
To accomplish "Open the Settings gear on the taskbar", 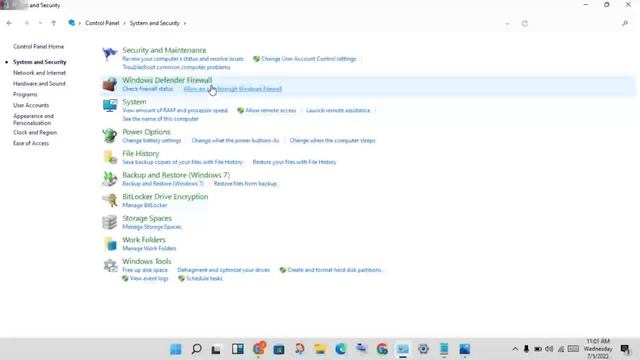I will click(423, 349).
